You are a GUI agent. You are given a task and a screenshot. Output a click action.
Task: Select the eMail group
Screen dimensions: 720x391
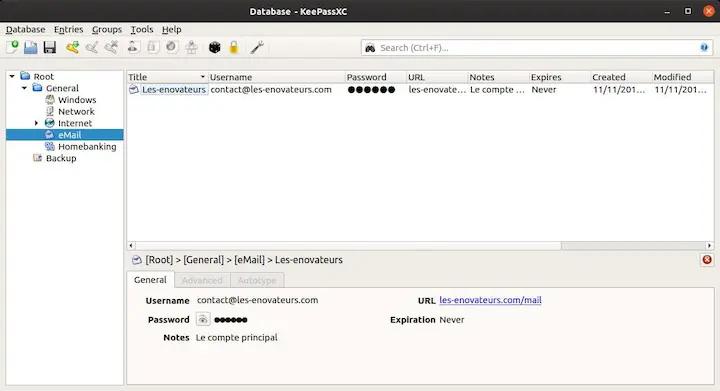coord(65,135)
